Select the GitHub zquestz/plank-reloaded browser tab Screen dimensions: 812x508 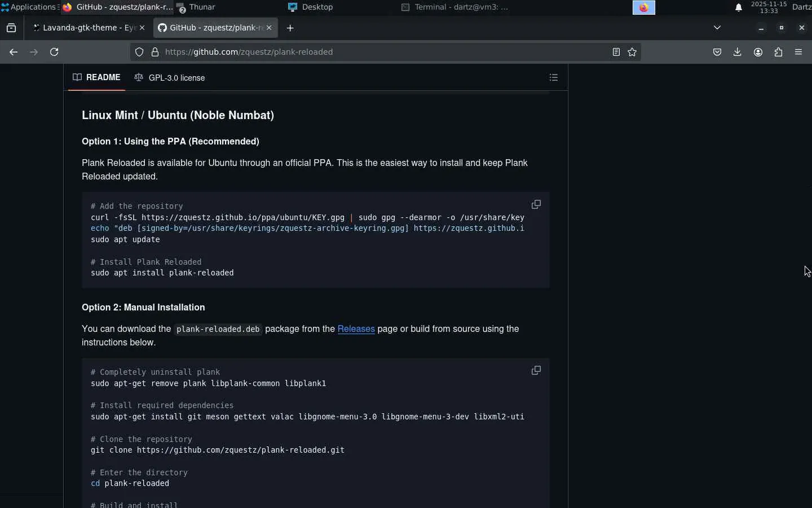tap(215, 28)
